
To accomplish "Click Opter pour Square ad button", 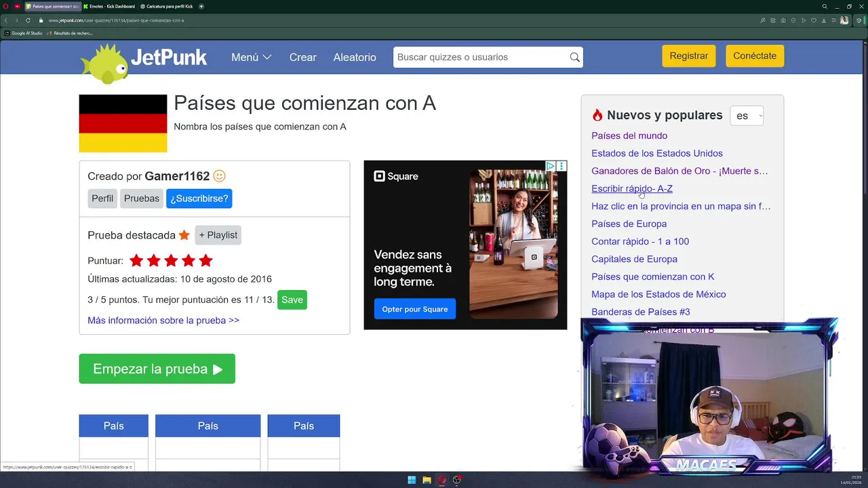I will 415,309.
